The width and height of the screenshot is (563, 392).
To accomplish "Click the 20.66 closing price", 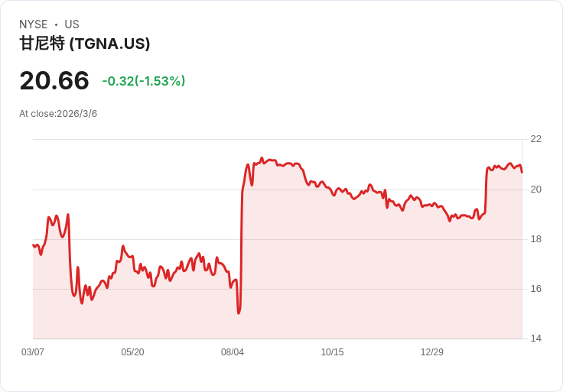I will click(54, 80).
